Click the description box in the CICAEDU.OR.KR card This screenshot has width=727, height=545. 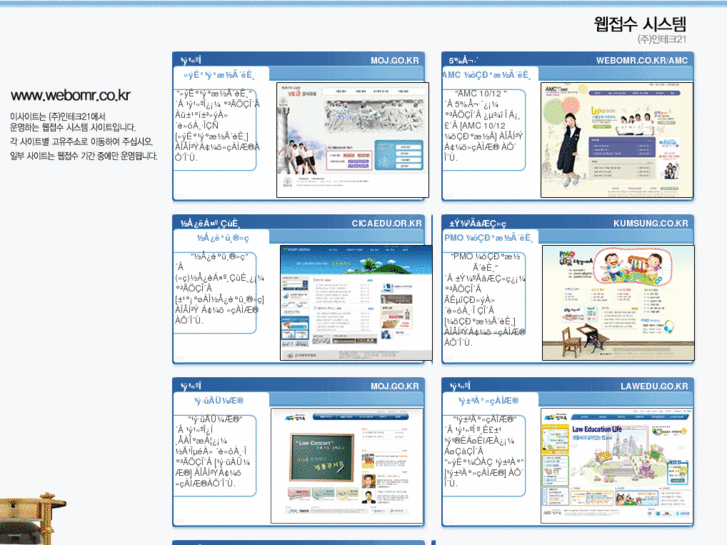pyautogui.click(x=215, y=293)
